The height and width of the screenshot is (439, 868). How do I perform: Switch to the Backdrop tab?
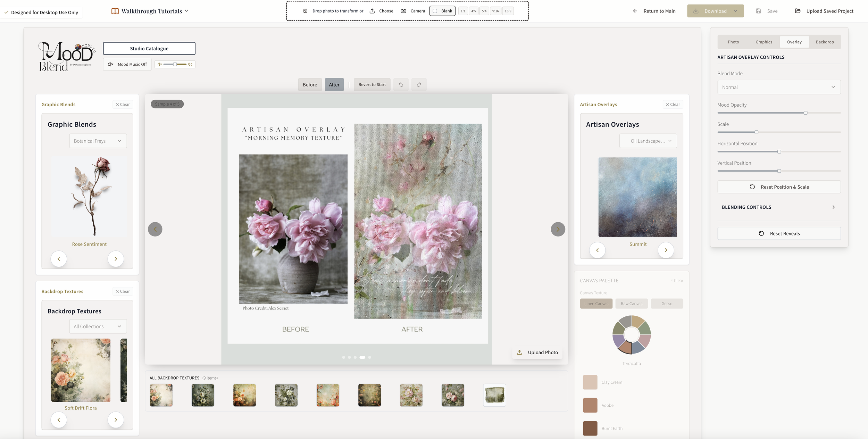tap(825, 42)
